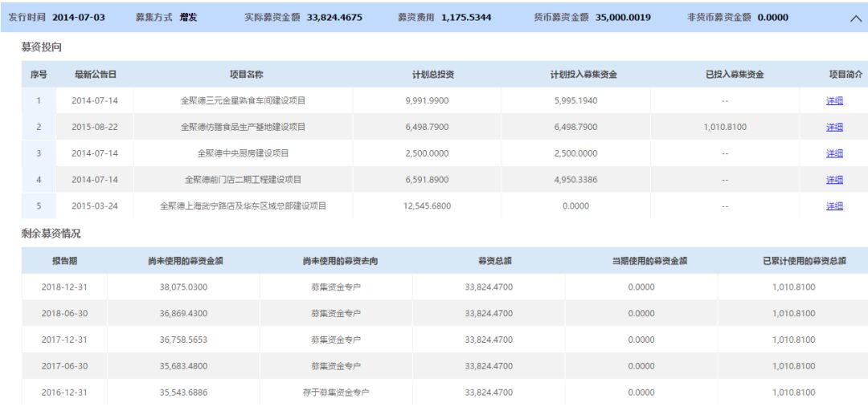
Task: Click planned total investment 9,991.9900
Action: (x=427, y=100)
